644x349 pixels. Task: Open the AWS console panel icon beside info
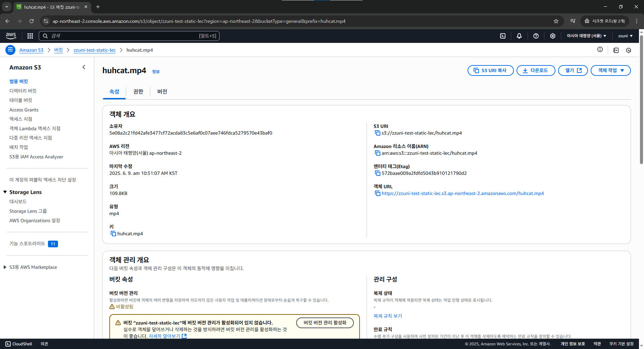(616, 50)
